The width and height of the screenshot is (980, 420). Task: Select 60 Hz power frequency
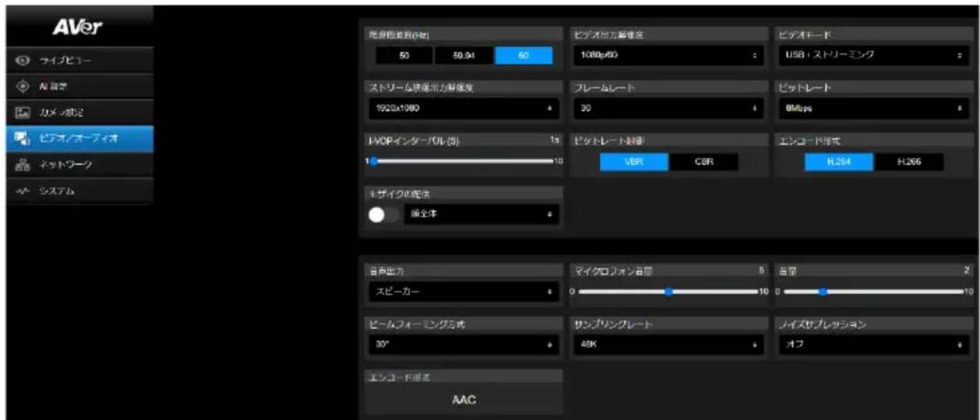click(523, 56)
